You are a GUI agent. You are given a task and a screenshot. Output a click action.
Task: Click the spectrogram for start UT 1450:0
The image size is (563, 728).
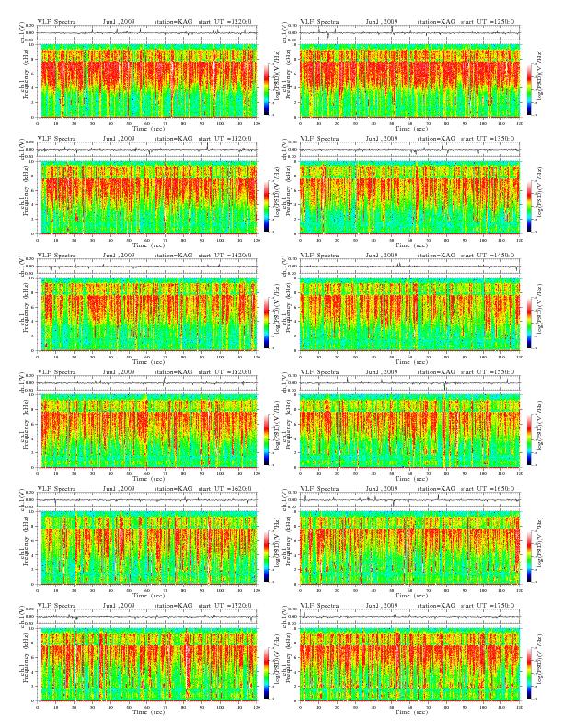[409, 314]
